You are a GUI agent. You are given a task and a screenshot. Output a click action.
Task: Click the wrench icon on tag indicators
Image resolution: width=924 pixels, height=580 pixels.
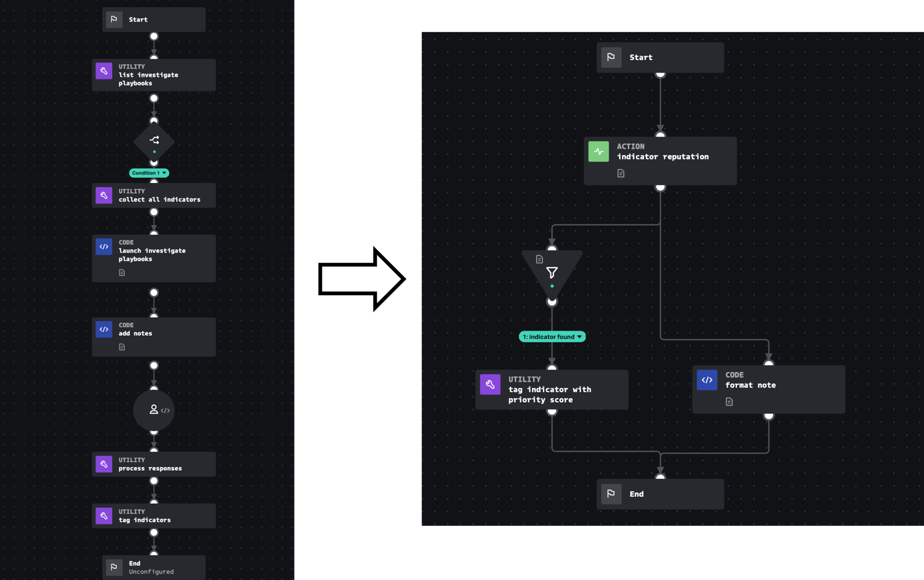click(104, 515)
